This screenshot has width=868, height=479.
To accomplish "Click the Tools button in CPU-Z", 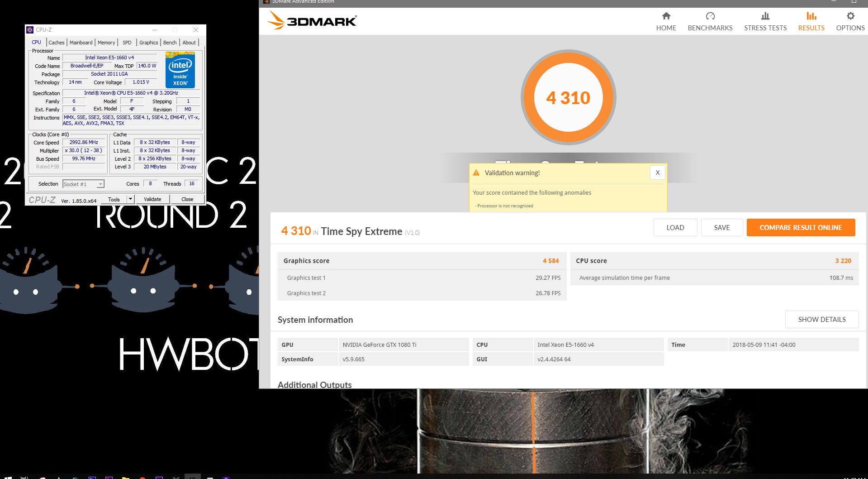I will click(114, 199).
